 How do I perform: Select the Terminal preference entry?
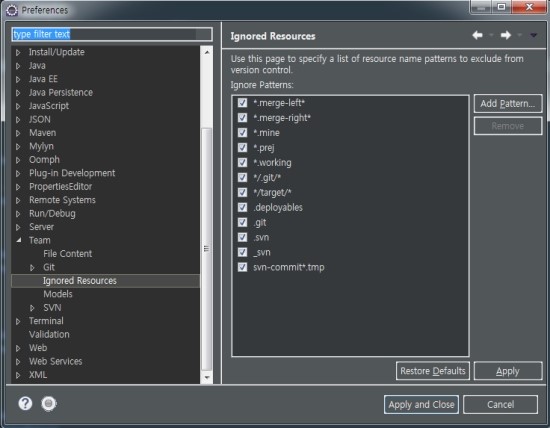[x=46, y=321]
